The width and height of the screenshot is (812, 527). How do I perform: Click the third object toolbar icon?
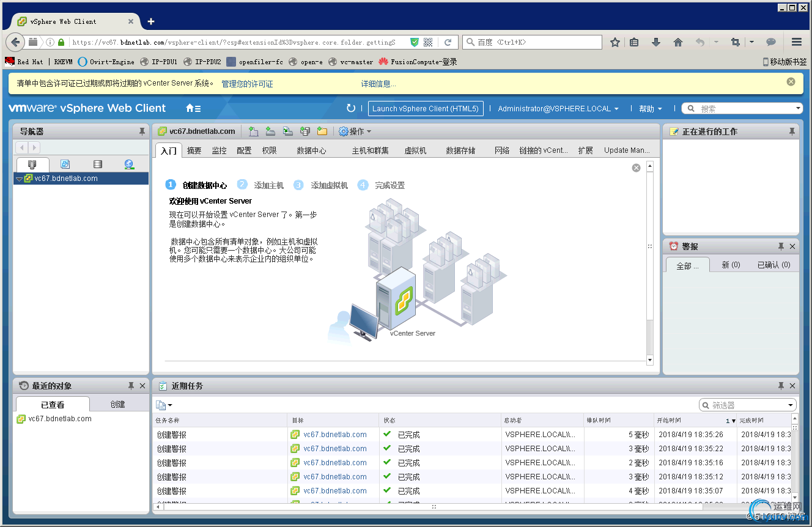[287, 131]
